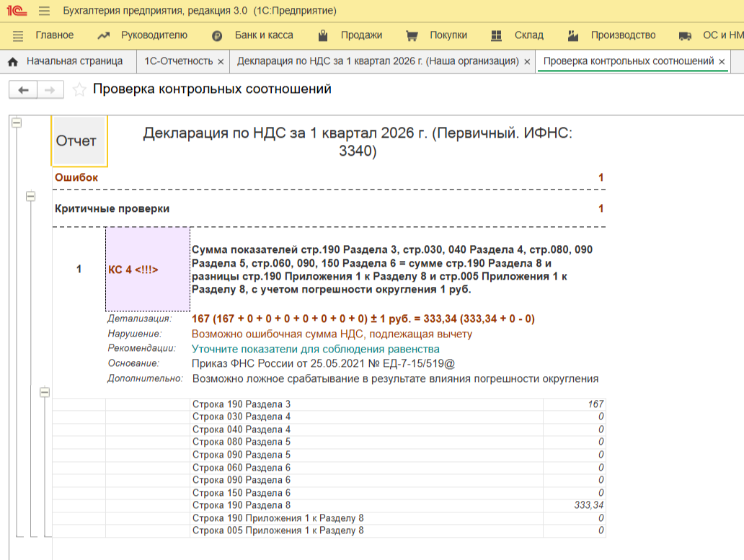Open the hamburger main menu icon
The image size is (744, 560).
pyautogui.click(x=45, y=11)
